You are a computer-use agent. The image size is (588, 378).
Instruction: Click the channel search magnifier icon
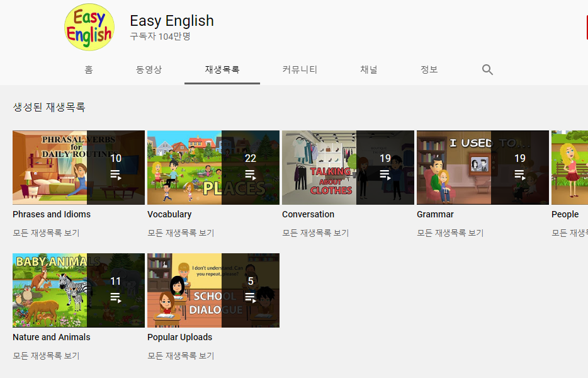pyautogui.click(x=487, y=69)
